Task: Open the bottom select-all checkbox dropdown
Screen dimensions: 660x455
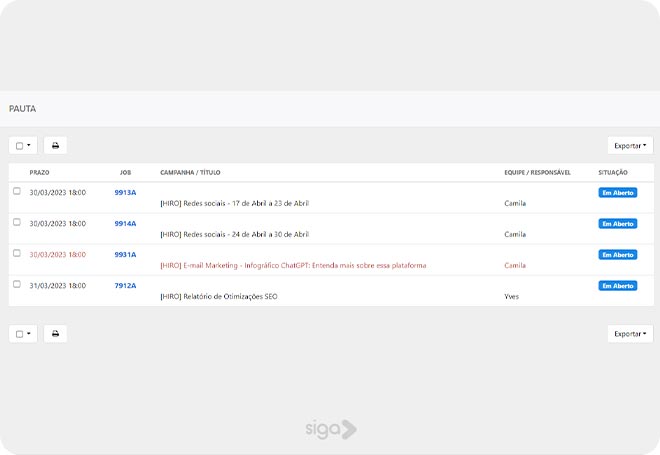Action: (23, 333)
